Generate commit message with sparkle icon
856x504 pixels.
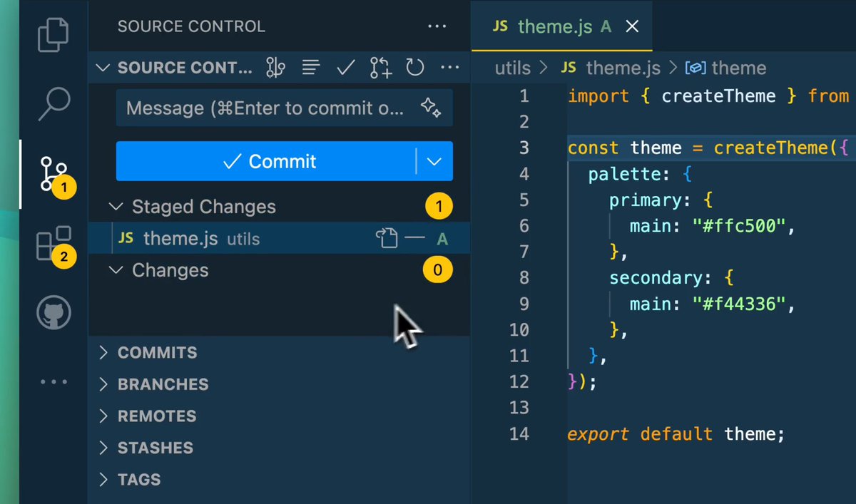click(x=431, y=108)
